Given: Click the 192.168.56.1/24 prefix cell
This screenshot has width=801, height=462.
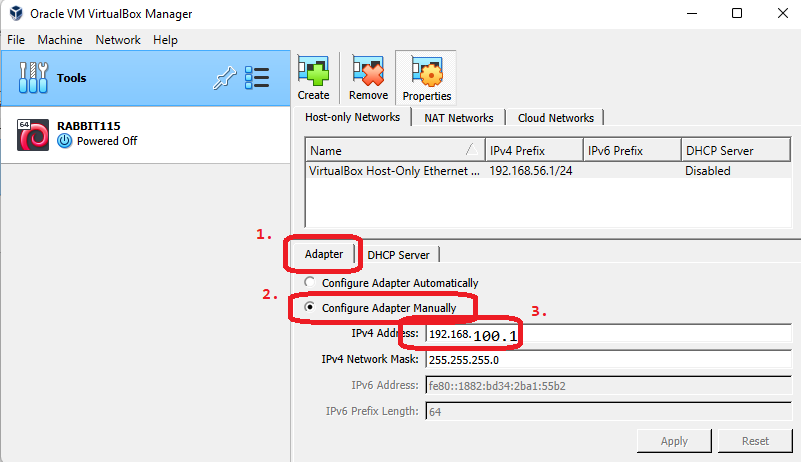Looking at the screenshot, I should pyautogui.click(x=531, y=171).
